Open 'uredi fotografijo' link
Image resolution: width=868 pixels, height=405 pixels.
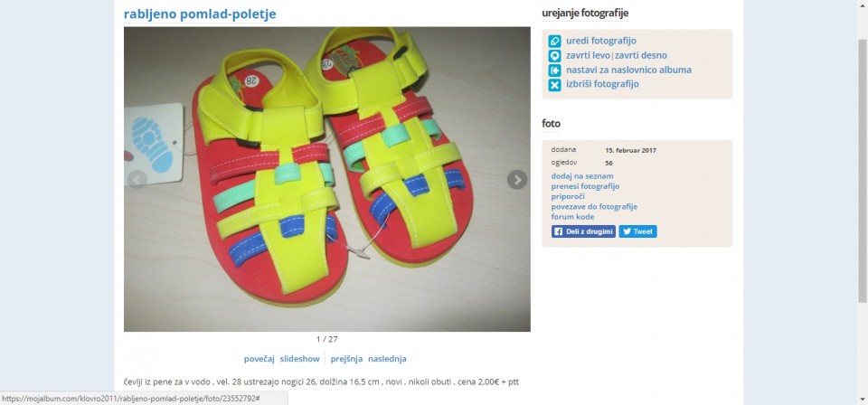coord(601,41)
